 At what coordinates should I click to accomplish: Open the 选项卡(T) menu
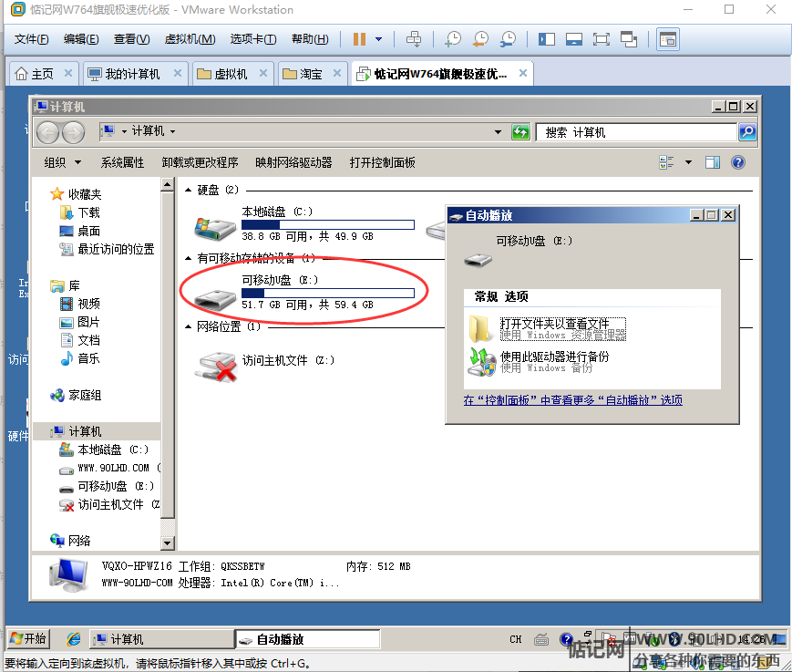(253, 39)
